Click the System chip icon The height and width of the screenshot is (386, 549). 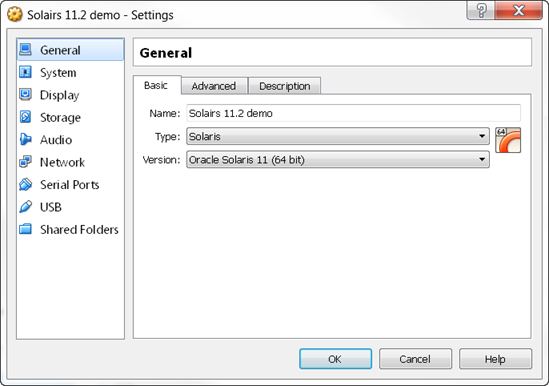point(26,72)
